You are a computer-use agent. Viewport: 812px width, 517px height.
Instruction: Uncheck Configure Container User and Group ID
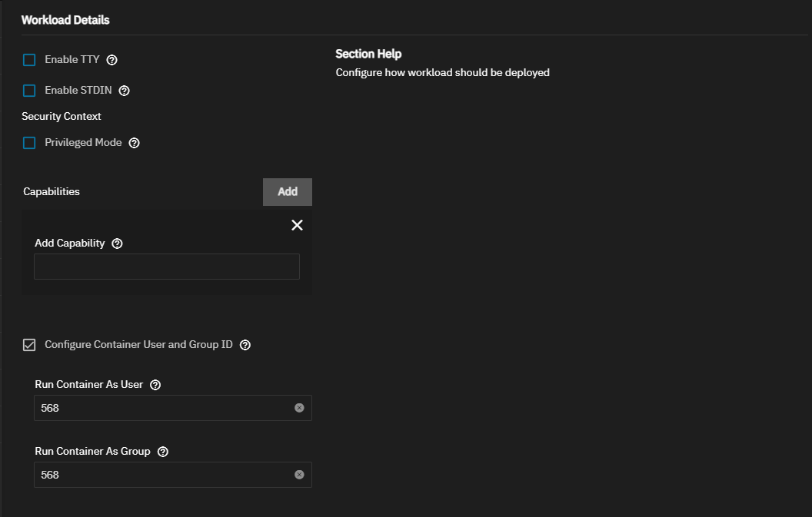click(x=29, y=345)
